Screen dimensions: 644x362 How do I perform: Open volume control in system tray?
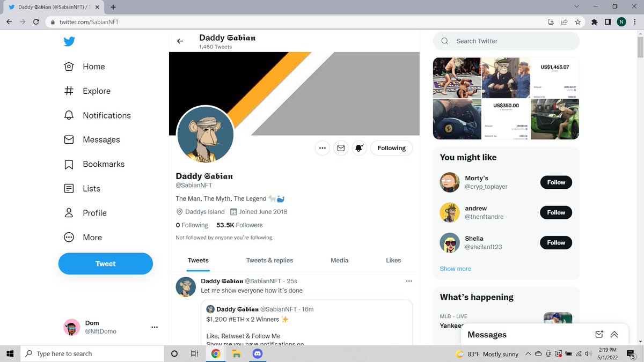click(588, 353)
